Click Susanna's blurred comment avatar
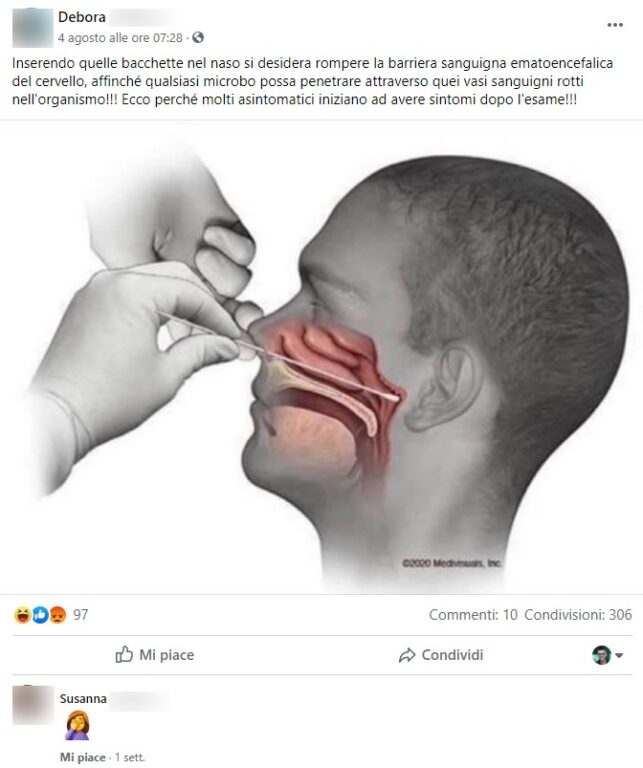This screenshot has height=768, width=643. coord(33,705)
